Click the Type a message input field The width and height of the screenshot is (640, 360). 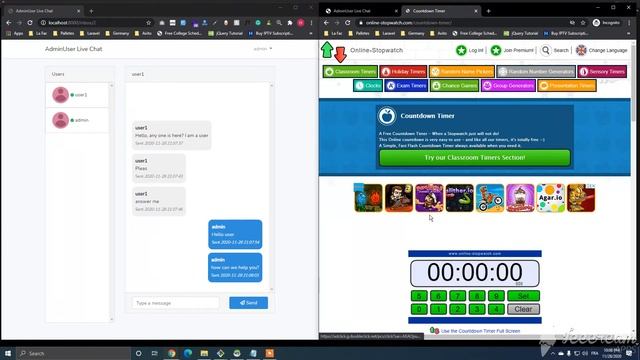[175, 303]
